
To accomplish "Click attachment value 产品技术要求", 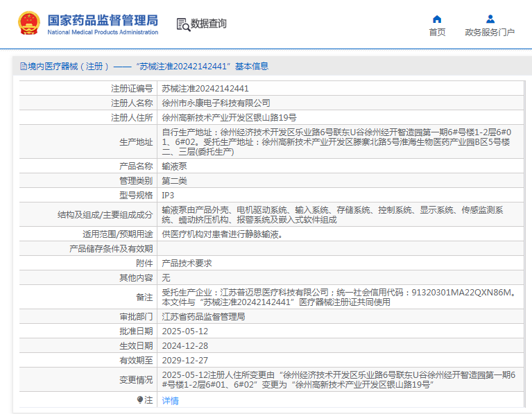I will tap(187, 264).
